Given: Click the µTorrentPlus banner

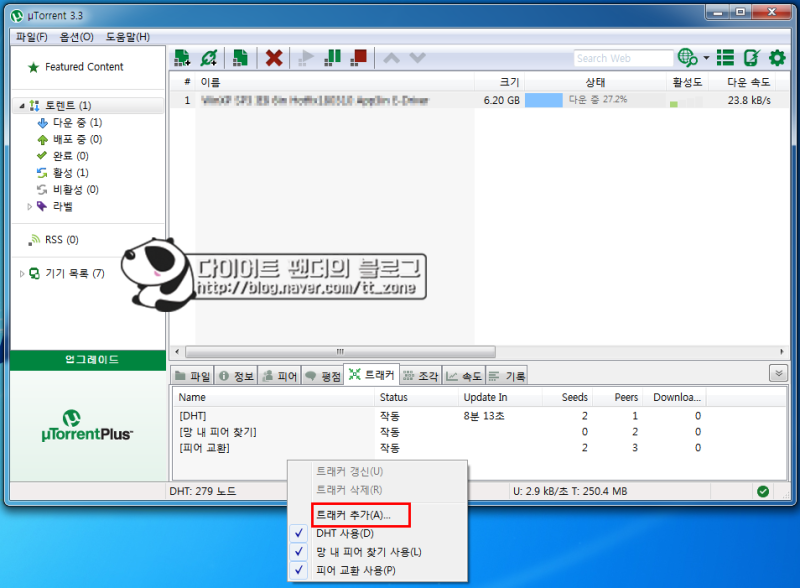Looking at the screenshot, I should coord(87,425).
